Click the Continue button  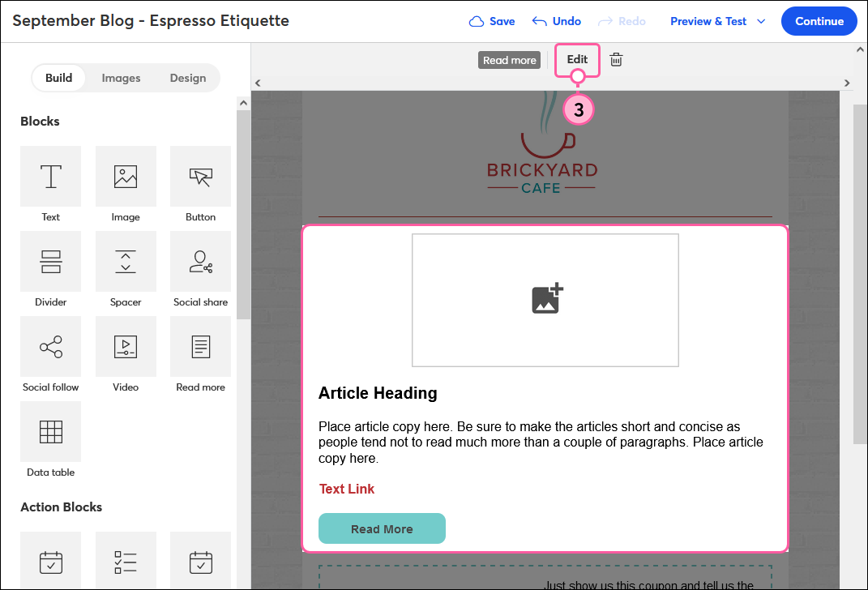(819, 22)
